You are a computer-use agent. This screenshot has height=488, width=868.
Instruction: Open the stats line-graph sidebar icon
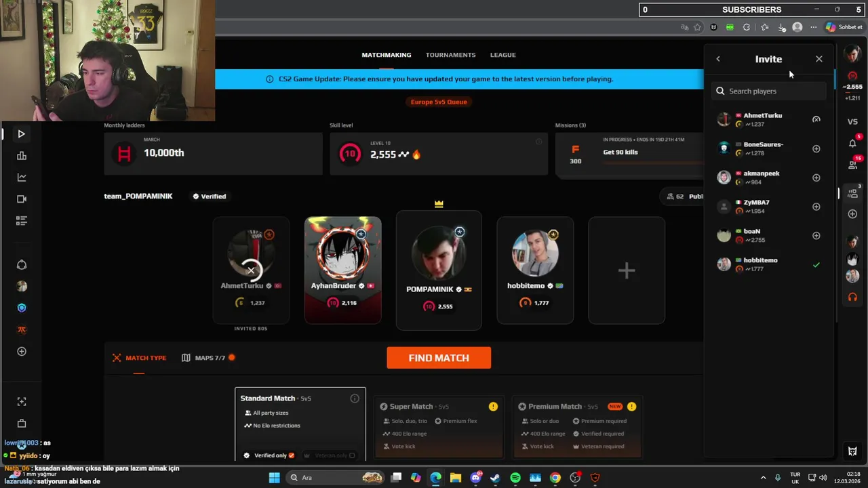click(x=22, y=178)
